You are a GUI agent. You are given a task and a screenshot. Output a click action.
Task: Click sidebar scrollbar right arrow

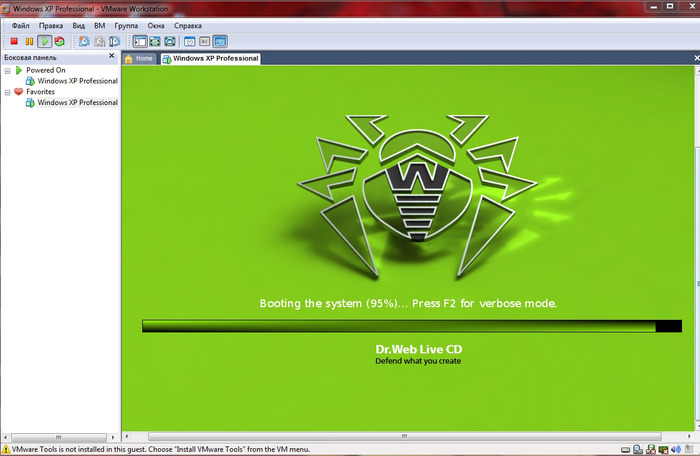coord(113,437)
